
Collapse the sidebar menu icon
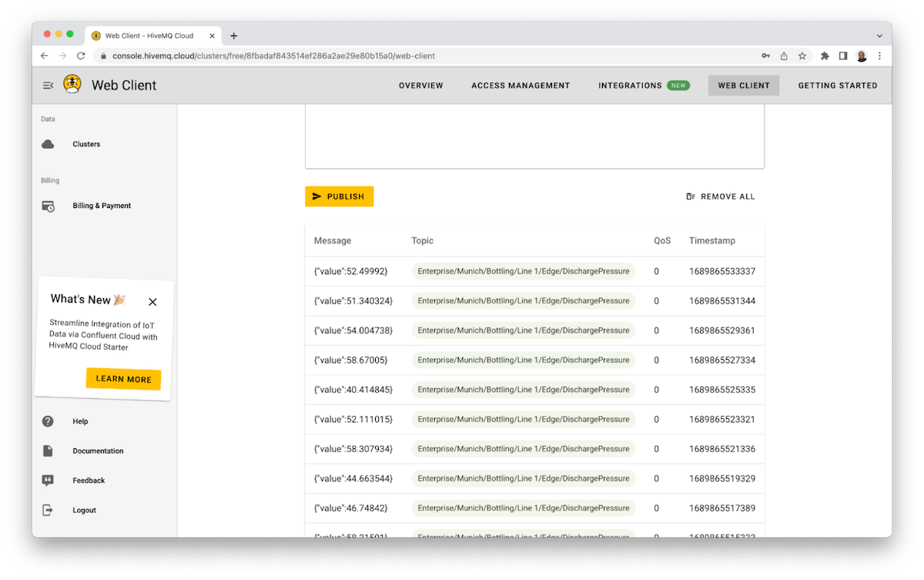48,85
